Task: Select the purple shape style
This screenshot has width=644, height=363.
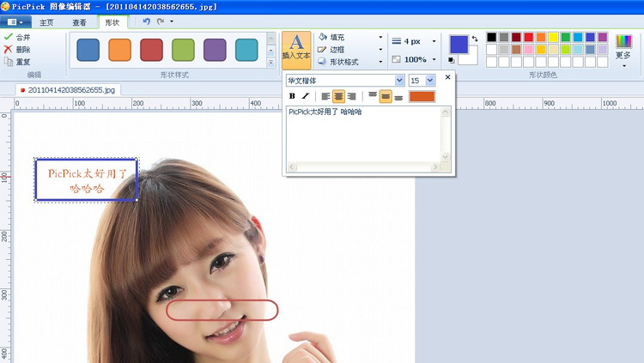Action: tap(215, 50)
